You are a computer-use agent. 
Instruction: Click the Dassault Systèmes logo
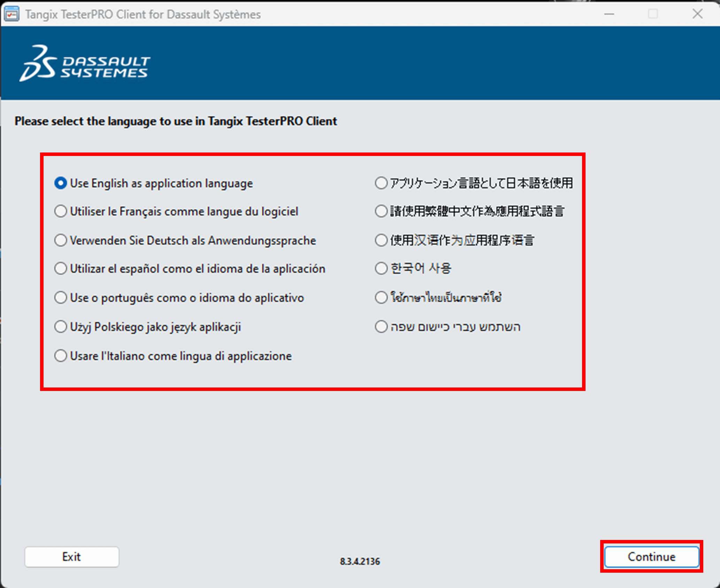(x=85, y=64)
